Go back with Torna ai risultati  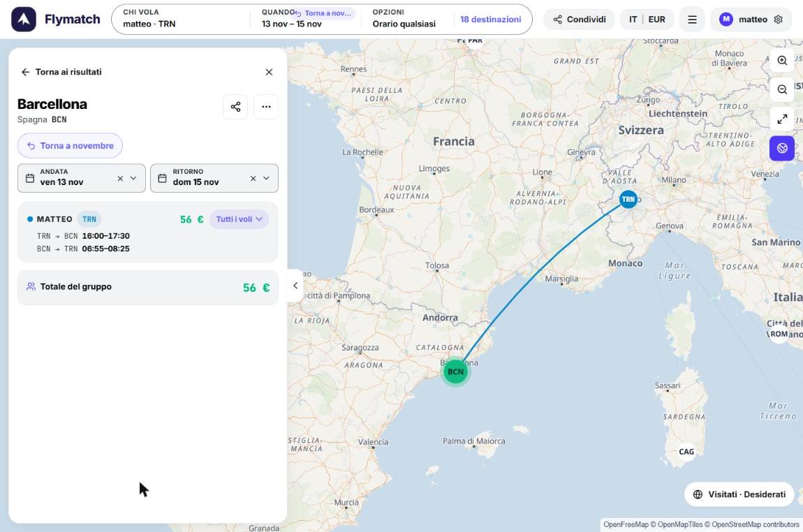[61, 72]
